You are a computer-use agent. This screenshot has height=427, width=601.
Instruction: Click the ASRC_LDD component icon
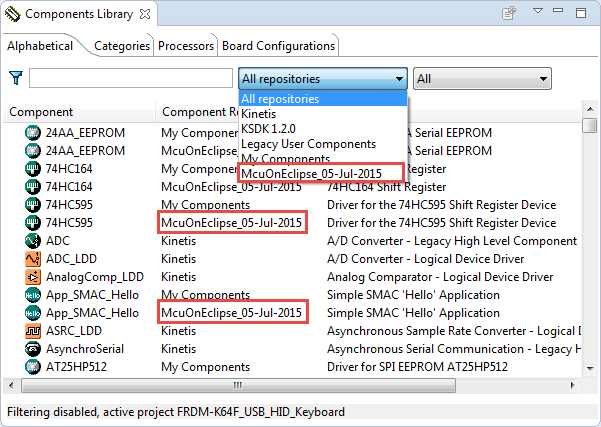(x=32, y=330)
